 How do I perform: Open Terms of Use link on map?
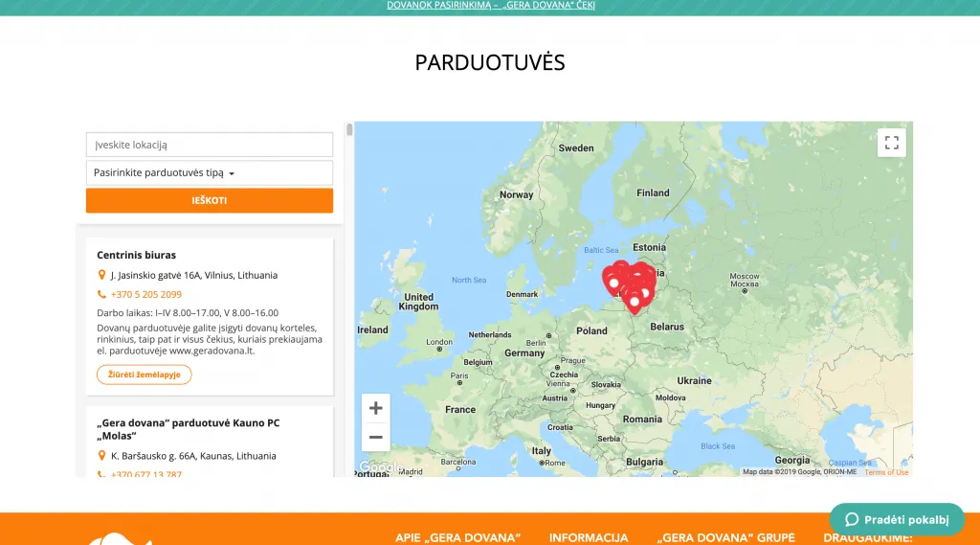pyautogui.click(x=886, y=472)
